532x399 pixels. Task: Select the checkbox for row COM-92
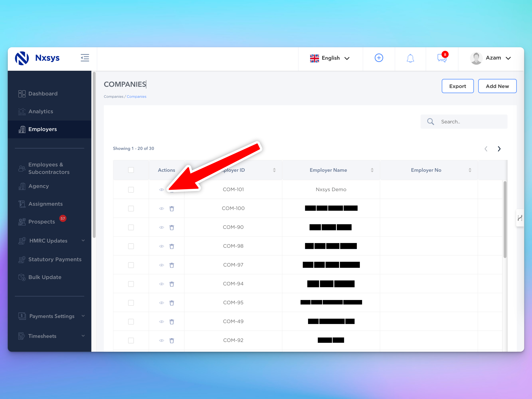point(131,341)
